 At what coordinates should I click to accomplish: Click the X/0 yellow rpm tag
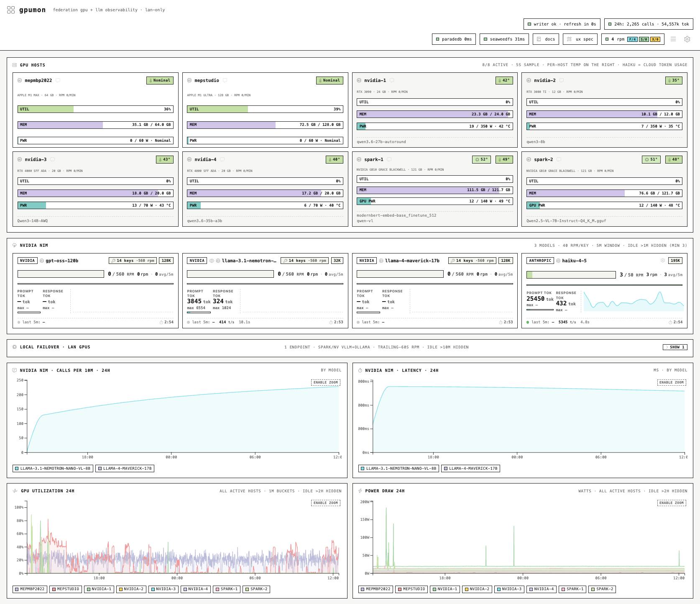click(655, 39)
